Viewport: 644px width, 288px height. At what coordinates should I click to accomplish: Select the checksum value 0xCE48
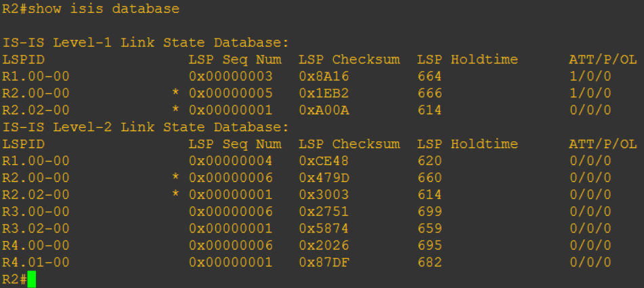pyautogui.click(x=324, y=161)
